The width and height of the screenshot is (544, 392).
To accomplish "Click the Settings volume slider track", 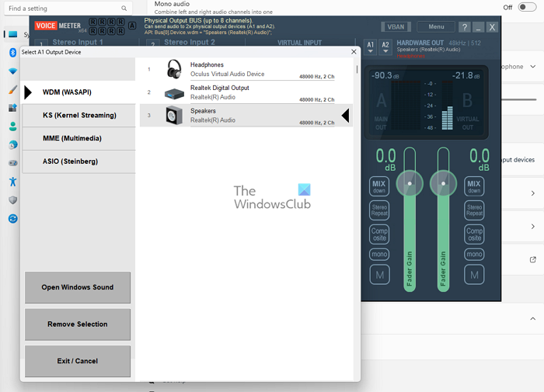I will point(519,100).
